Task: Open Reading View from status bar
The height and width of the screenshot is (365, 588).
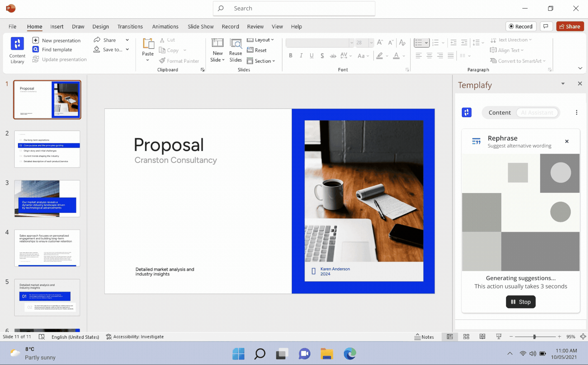Action: (x=482, y=337)
